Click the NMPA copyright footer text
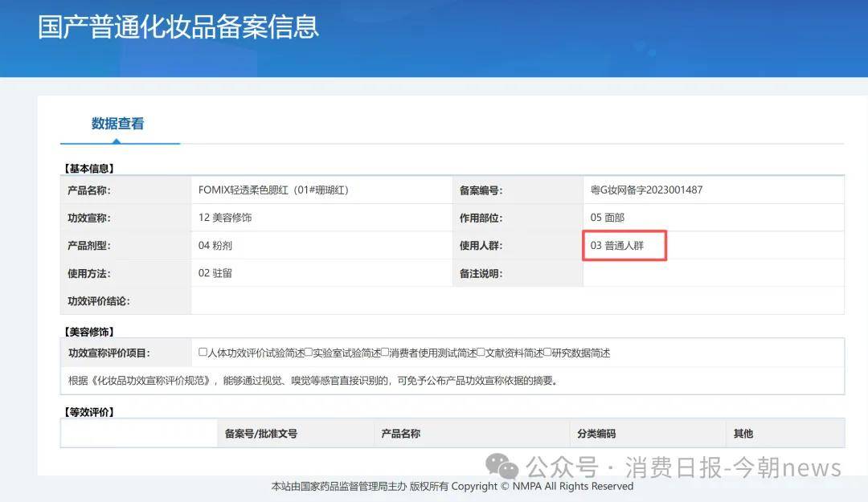Screen dimensions: 868x502 [x=452, y=486]
